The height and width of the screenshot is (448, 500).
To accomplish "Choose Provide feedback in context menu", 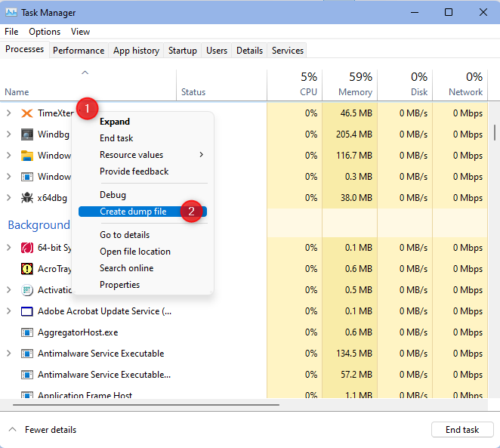I will coord(143,171).
